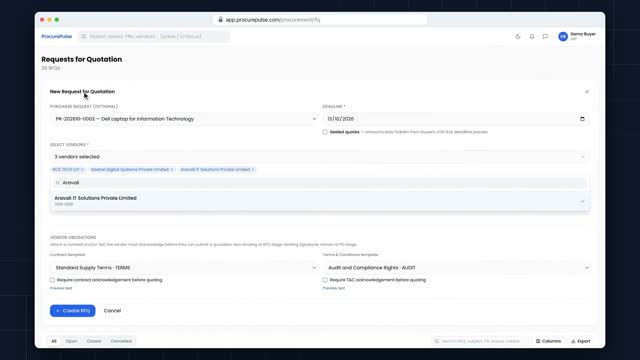This screenshot has width=640, height=360.
Task: Open the deadline calendar picker icon
Action: click(x=582, y=119)
